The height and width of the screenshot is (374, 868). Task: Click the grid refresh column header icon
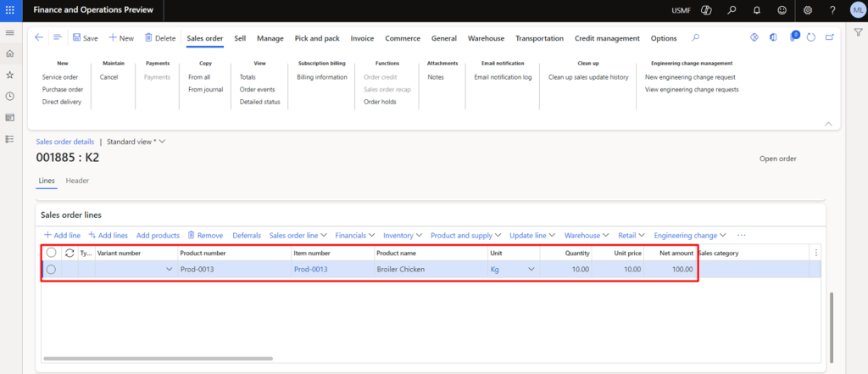coord(70,253)
